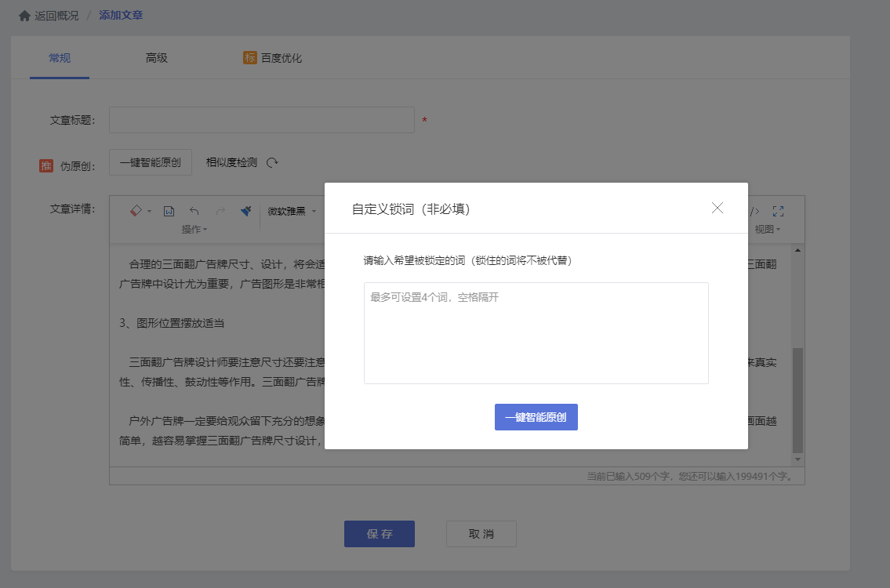Expand the 视图 toolbar group
The width and height of the screenshot is (890, 588).
(x=768, y=229)
